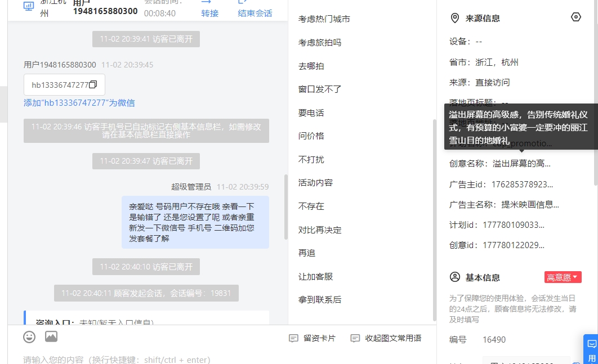Choose the 活动内容 quick reply
This screenshot has width=598, height=364.
click(315, 183)
